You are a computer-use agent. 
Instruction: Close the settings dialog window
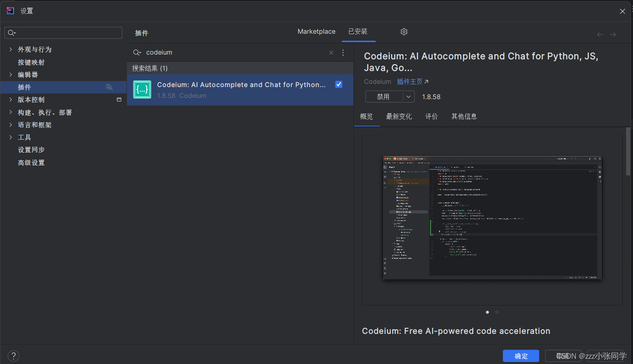622,11
